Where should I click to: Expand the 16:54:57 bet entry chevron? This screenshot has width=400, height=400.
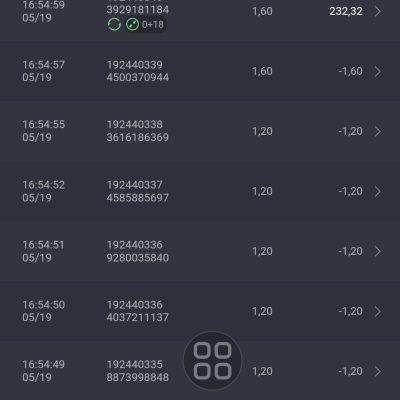[x=378, y=71]
